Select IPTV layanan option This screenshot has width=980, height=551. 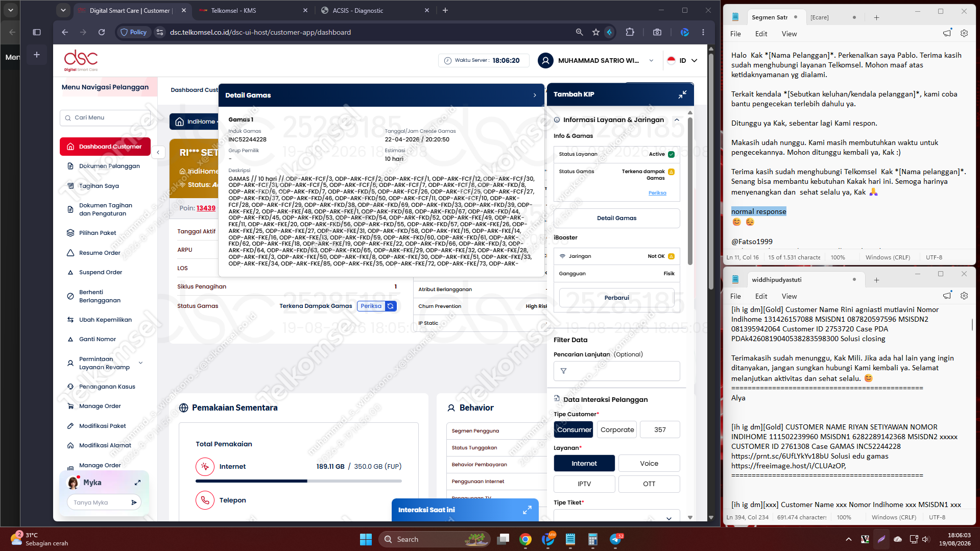pyautogui.click(x=584, y=484)
